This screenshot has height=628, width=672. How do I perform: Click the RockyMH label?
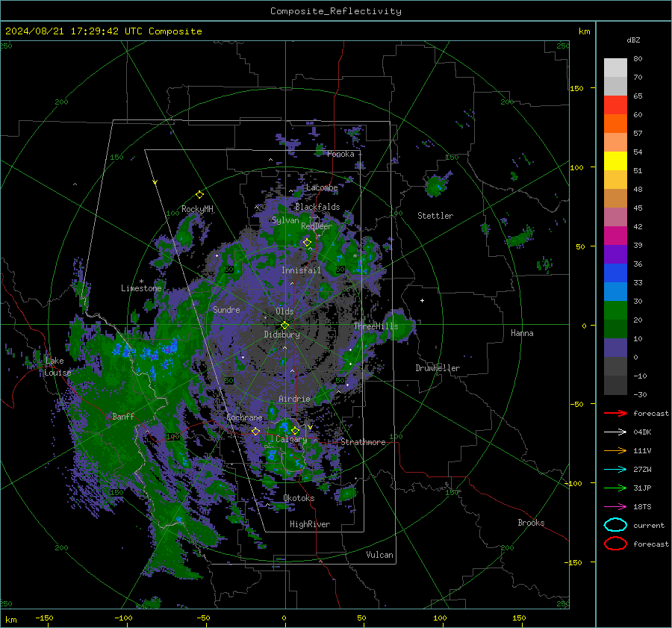(x=197, y=209)
